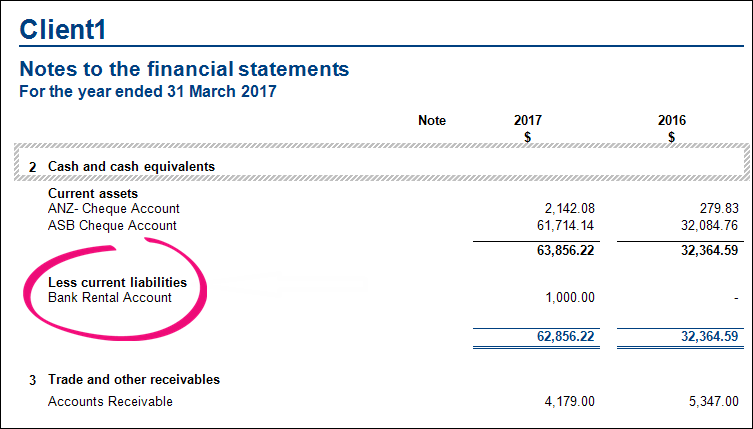Click the Note column header
This screenshot has width=753, height=429.
coord(432,121)
